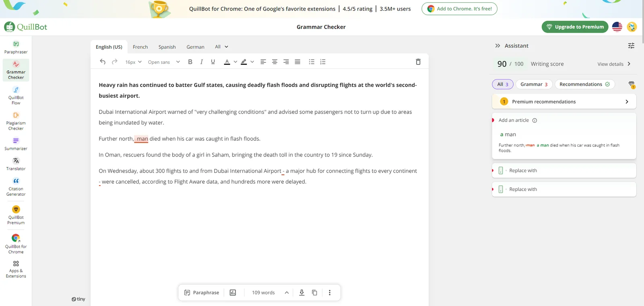Insert a bulleted list
The width and height of the screenshot is (644, 306).
312,62
